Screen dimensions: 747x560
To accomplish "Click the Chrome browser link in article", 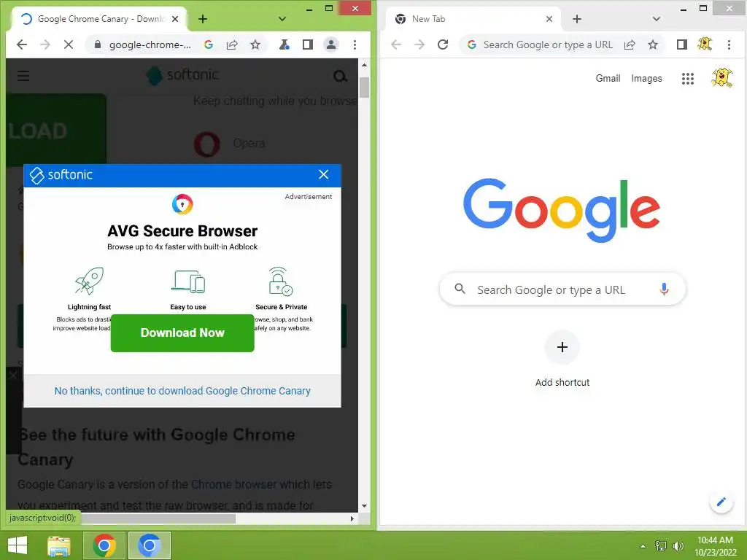I will point(233,484).
